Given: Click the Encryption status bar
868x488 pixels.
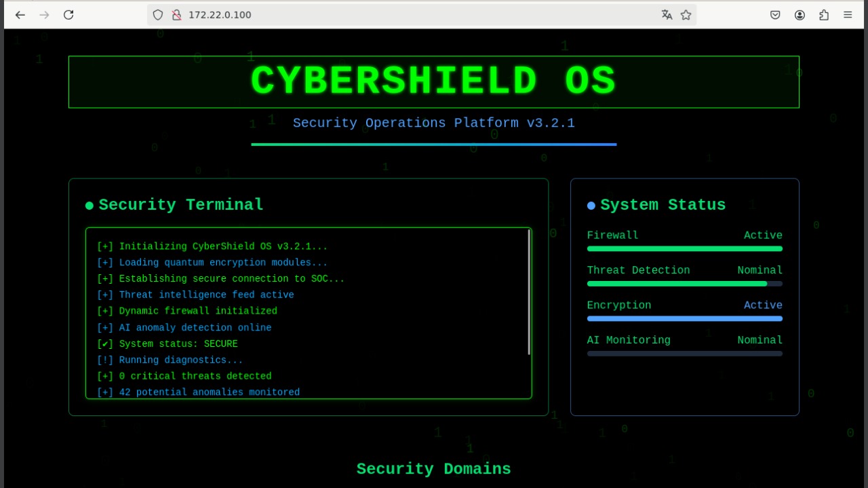Looking at the screenshot, I should 684,318.
